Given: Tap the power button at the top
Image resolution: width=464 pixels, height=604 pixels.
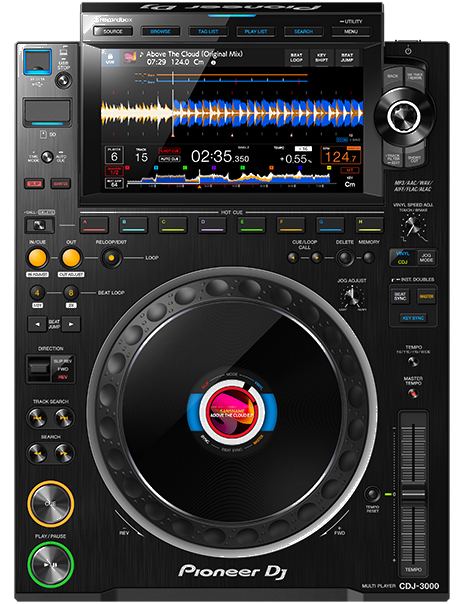Looking at the screenshot, I should (408, 50).
